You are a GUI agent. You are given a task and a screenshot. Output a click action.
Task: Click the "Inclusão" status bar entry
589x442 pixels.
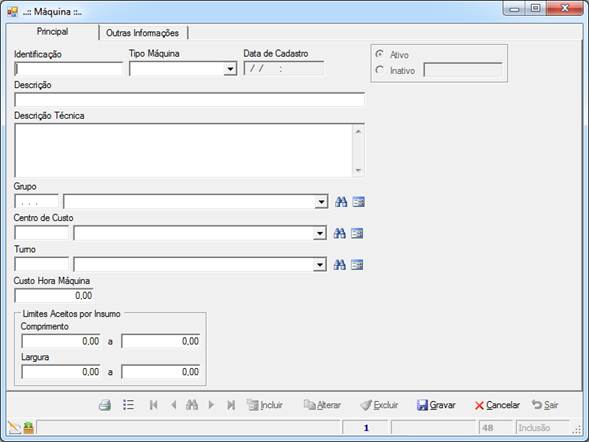(543, 428)
